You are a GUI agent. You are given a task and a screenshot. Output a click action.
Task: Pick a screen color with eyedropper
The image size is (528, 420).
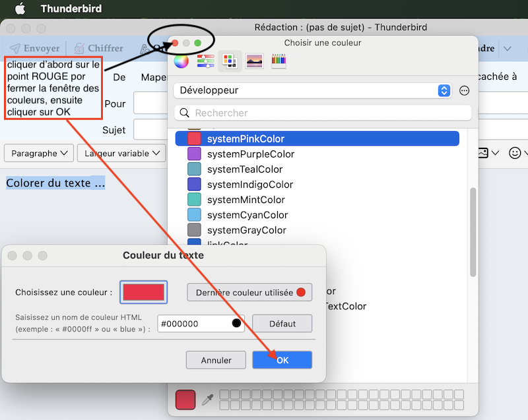pyautogui.click(x=207, y=400)
